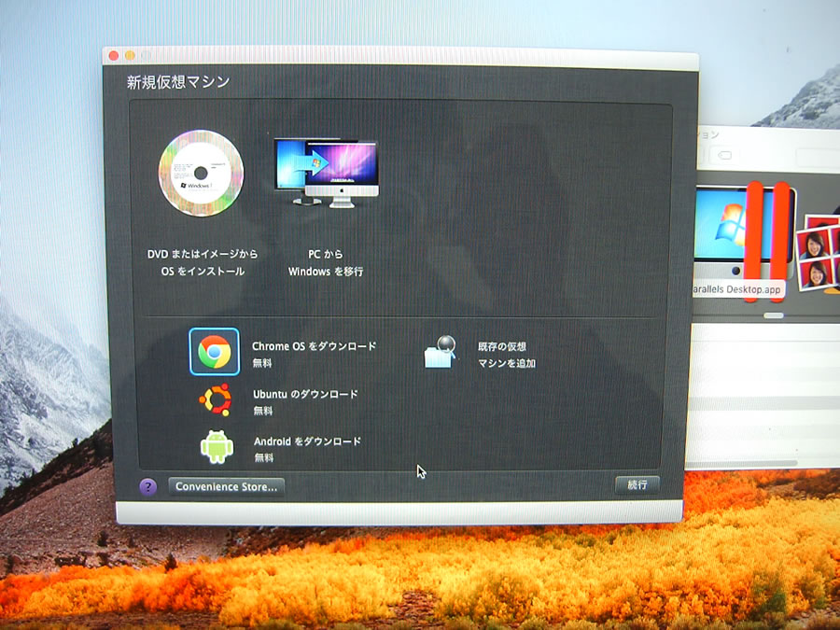Click the 続行 continue button

point(637,484)
